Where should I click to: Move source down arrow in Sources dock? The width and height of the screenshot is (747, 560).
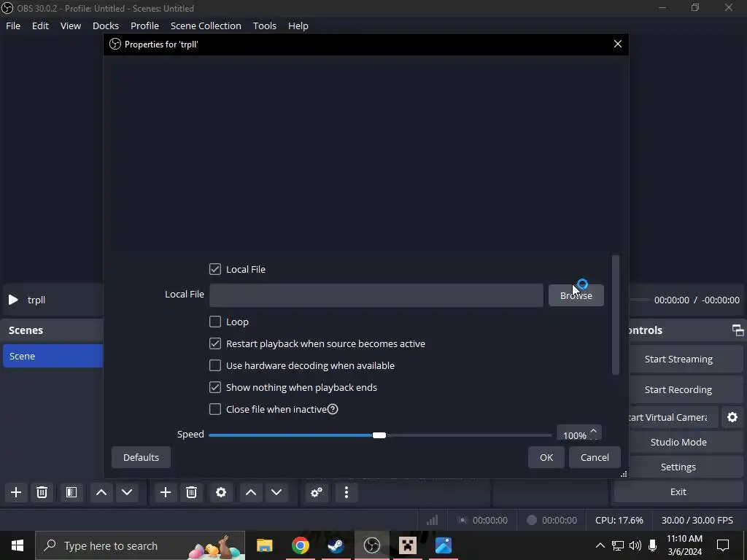coord(276,492)
